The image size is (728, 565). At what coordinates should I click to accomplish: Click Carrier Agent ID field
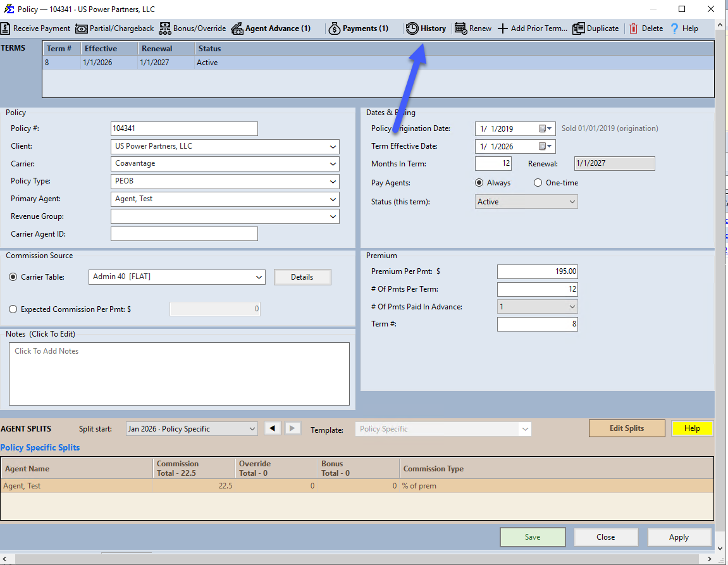(x=184, y=234)
